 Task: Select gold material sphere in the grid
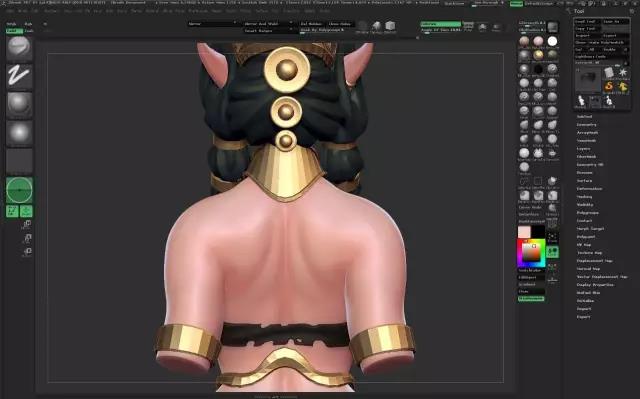click(538, 55)
